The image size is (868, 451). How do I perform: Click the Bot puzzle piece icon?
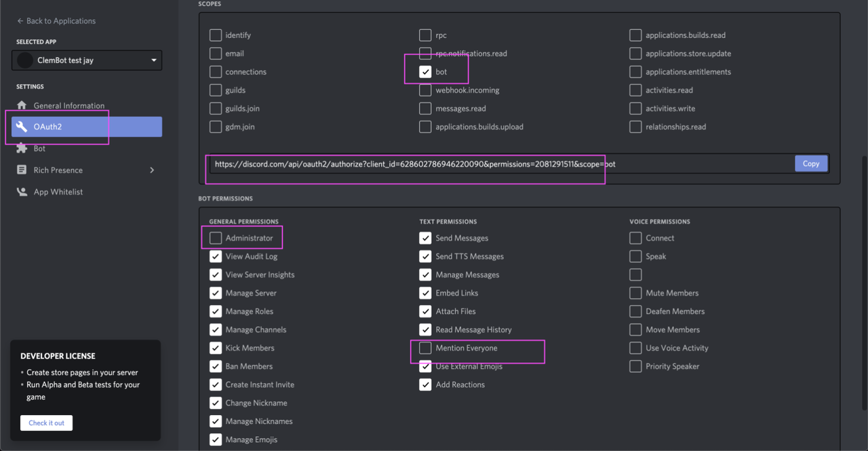(22, 149)
